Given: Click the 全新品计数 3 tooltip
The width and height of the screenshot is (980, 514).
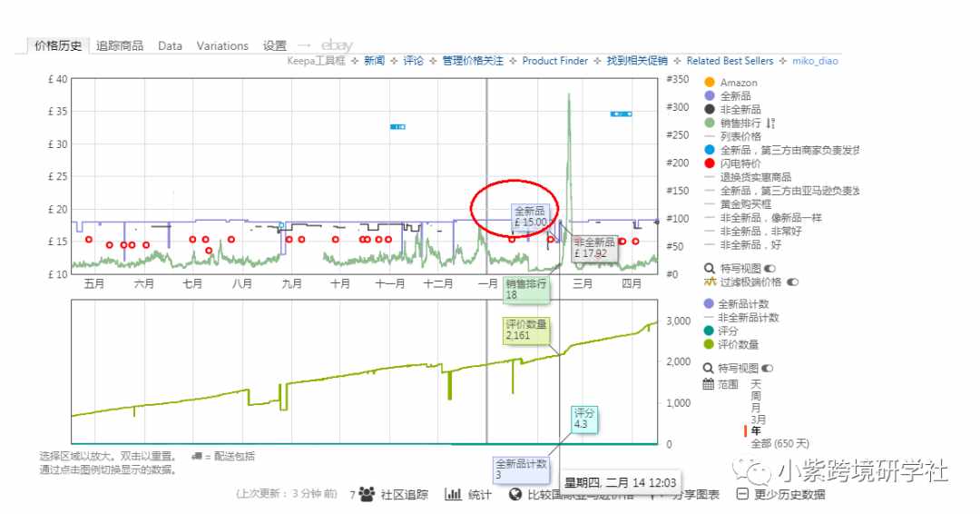Looking at the screenshot, I should click(521, 470).
